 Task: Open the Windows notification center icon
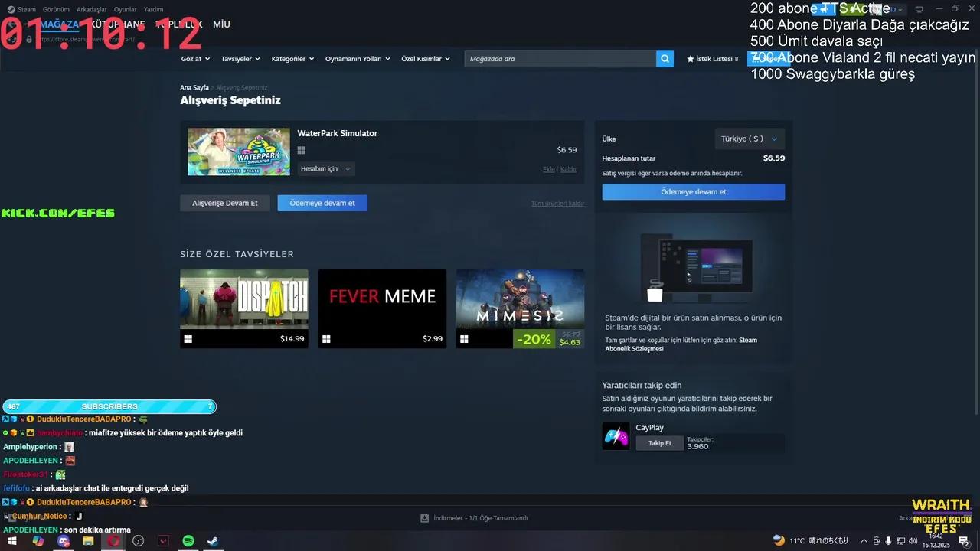pyautogui.click(x=964, y=541)
